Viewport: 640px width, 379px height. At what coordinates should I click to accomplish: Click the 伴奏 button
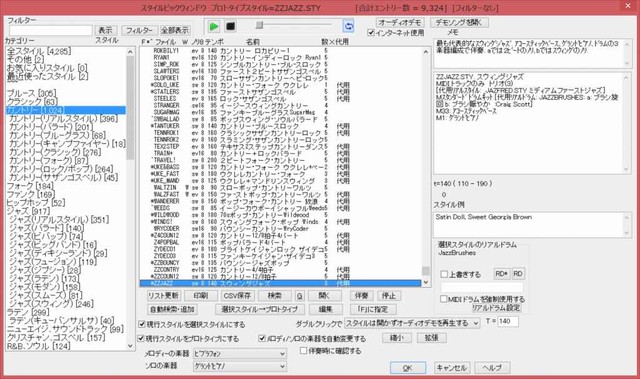[361, 296]
